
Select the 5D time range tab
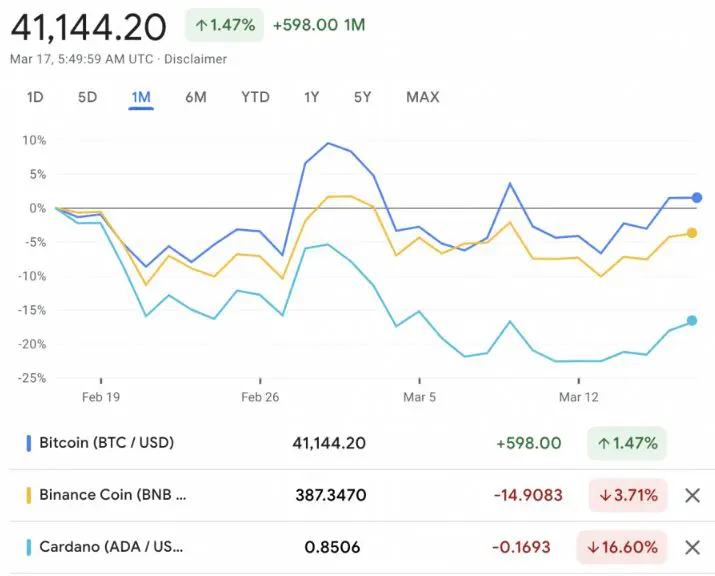[x=88, y=97]
